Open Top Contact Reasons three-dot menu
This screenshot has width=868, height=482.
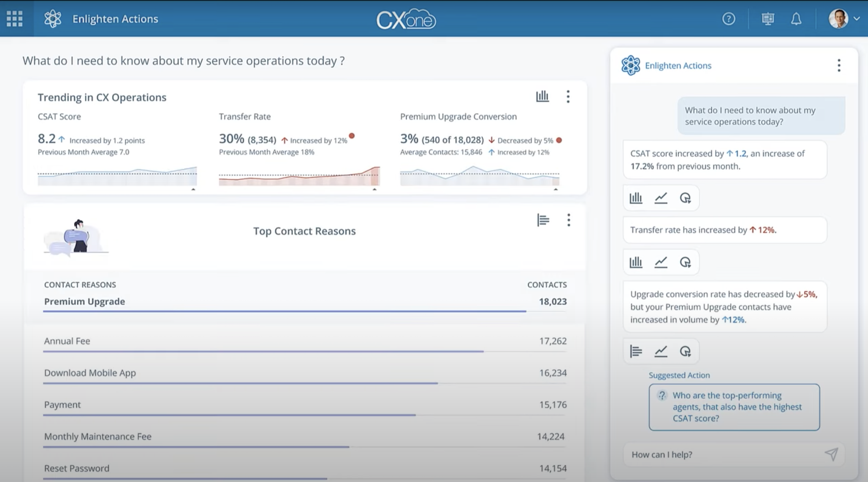[569, 220]
